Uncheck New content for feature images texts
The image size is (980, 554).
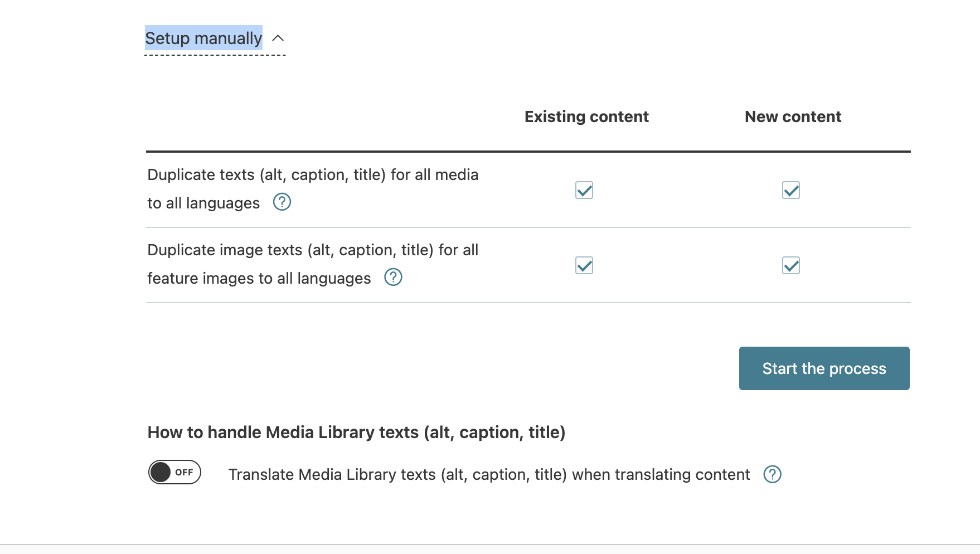pyautogui.click(x=790, y=265)
